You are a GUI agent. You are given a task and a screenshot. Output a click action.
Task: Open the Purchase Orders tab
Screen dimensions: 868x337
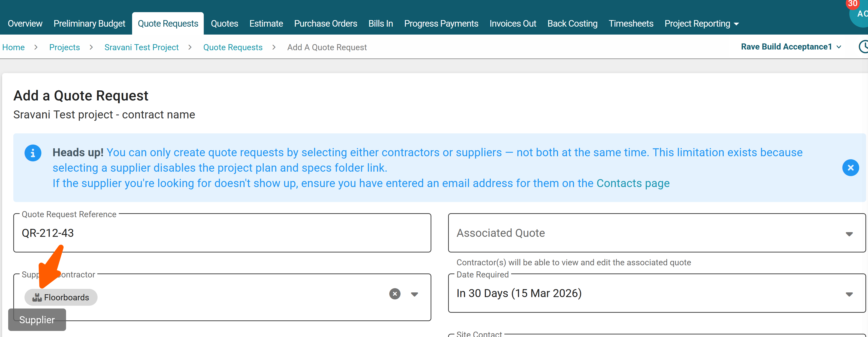(325, 24)
